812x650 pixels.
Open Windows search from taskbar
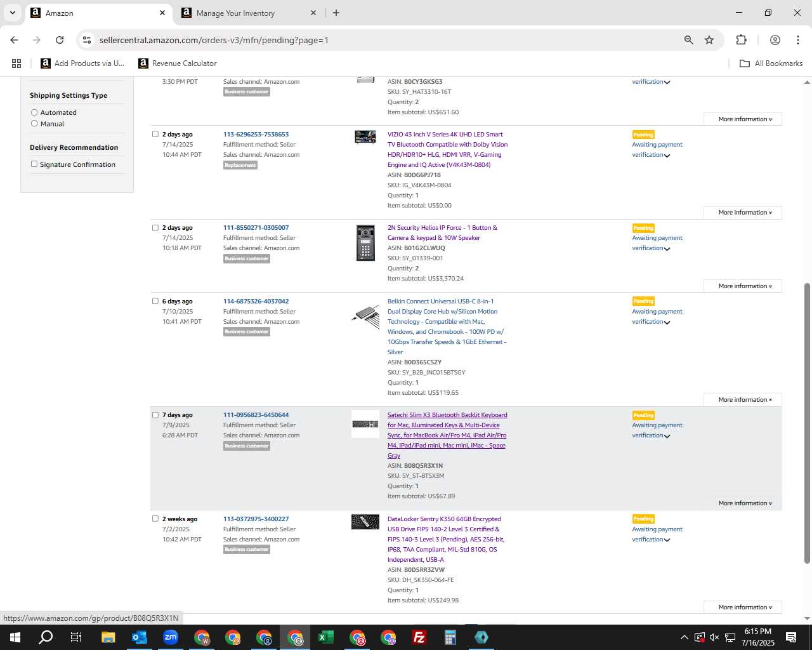[46, 637]
